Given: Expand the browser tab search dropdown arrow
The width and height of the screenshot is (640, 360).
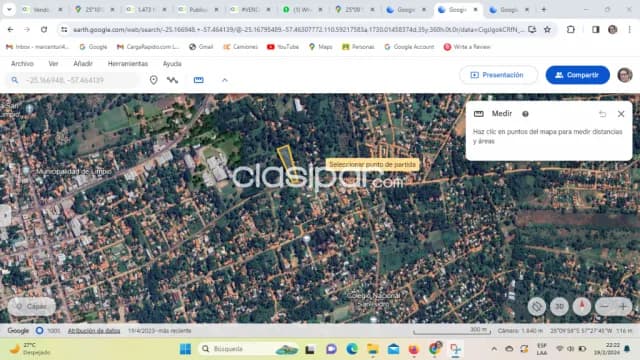Looking at the screenshot, I should (x=9, y=9).
